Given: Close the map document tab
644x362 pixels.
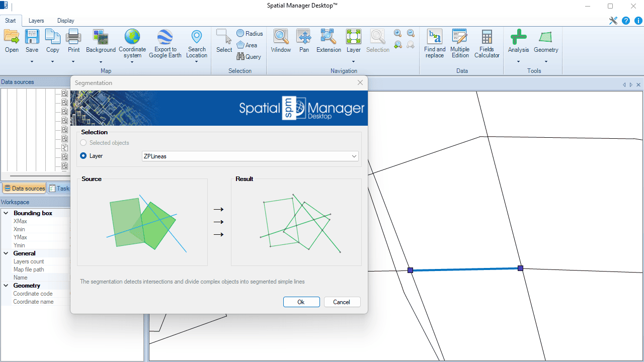Looking at the screenshot, I should coord(638,85).
